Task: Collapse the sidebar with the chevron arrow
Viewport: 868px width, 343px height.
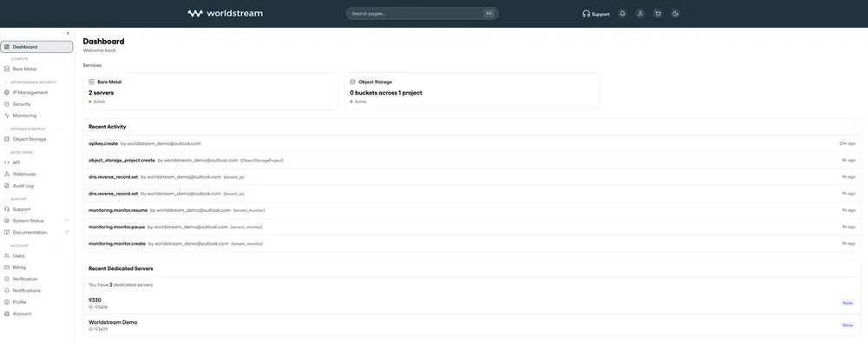Action: pos(68,33)
